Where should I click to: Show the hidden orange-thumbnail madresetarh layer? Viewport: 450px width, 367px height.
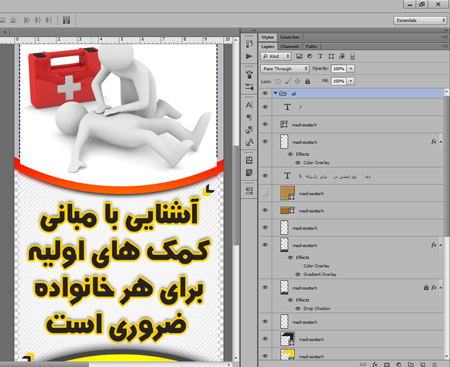(x=265, y=193)
